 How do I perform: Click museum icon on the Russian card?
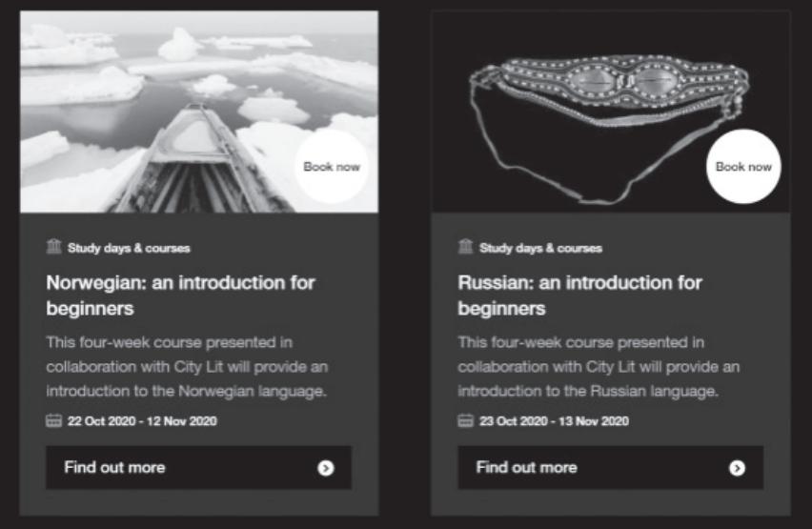click(x=466, y=247)
